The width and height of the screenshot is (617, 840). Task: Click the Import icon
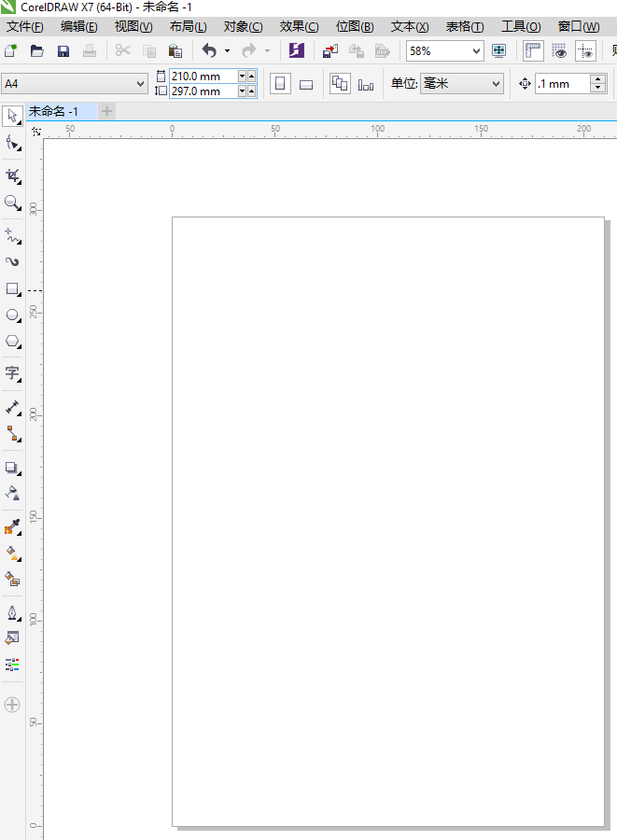(330, 51)
